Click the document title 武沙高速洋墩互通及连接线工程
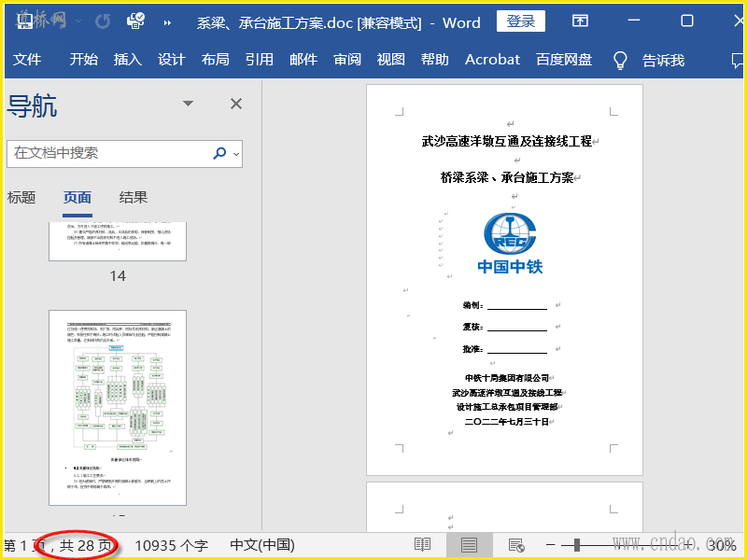 point(507,142)
